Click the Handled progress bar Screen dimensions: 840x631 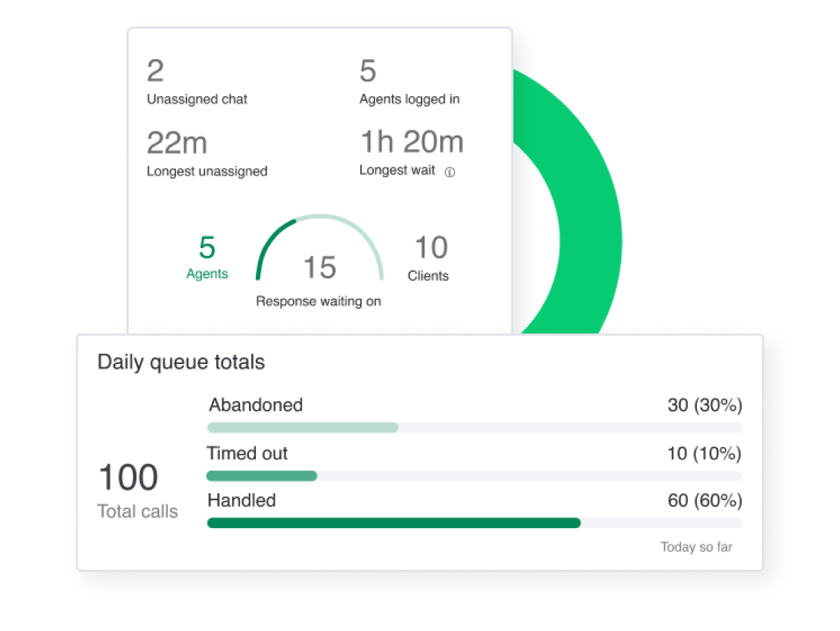(x=394, y=523)
